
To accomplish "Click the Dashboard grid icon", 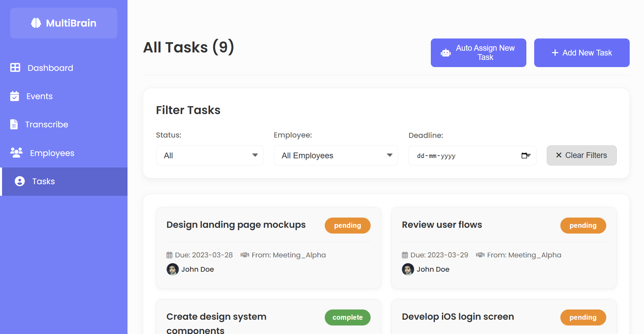I will click(15, 67).
